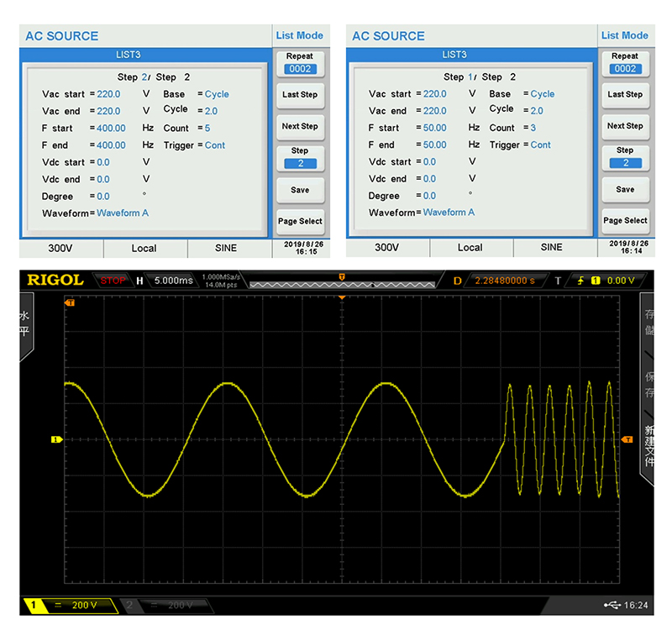This screenshot has width=672, height=641.
Task: Click the yellow channel 1 ground marker
Action: pyautogui.click(x=56, y=439)
